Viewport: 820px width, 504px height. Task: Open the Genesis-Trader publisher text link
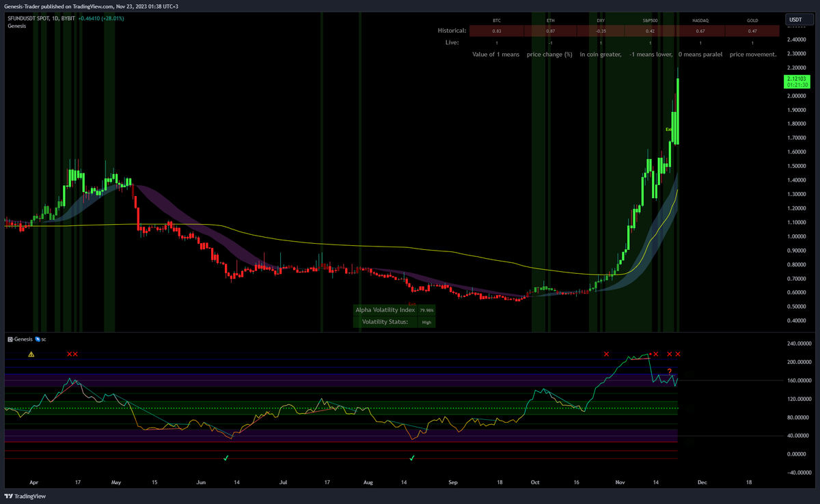pyautogui.click(x=23, y=5)
